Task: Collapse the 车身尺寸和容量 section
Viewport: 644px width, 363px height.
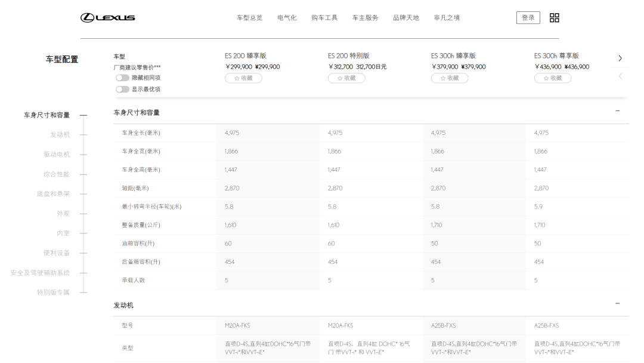Action: tap(617, 111)
